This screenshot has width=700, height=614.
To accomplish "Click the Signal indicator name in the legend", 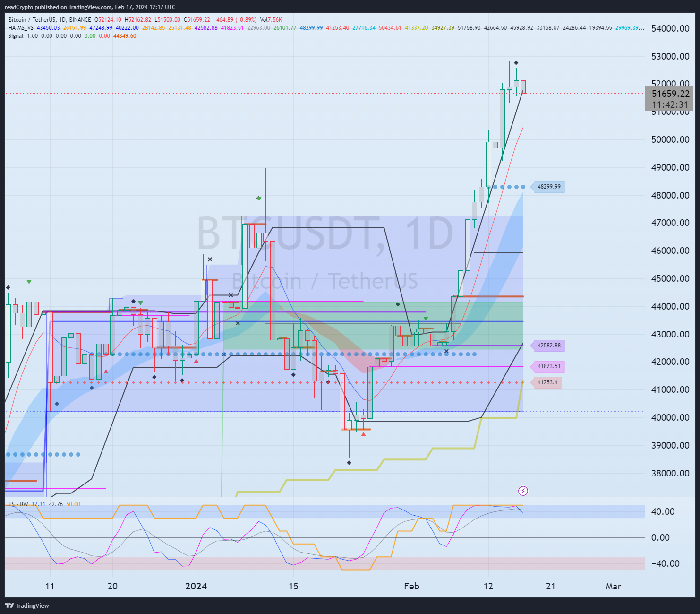I will [16, 36].
